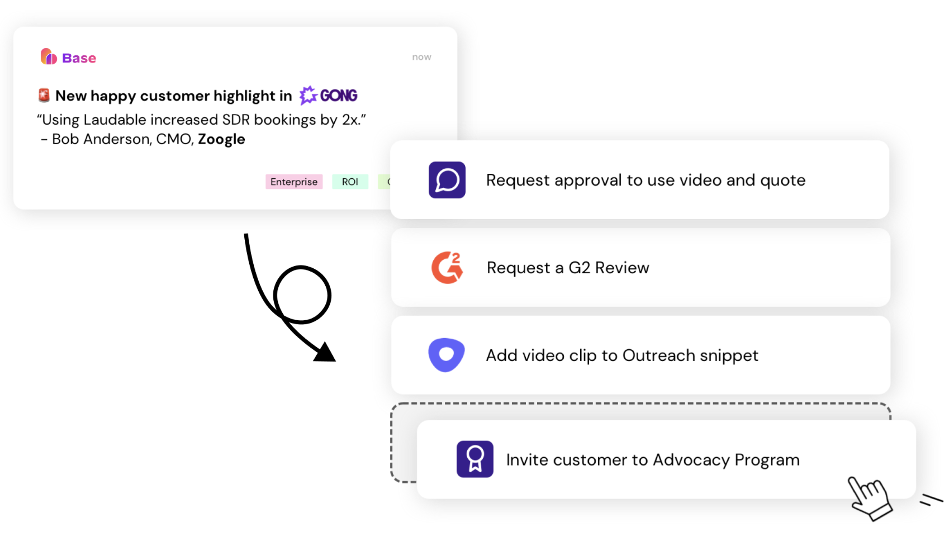Image resolution: width=949 pixels, height=560 pixels.
Task: Open the Base brand name link
Action: tap(79, 58)
